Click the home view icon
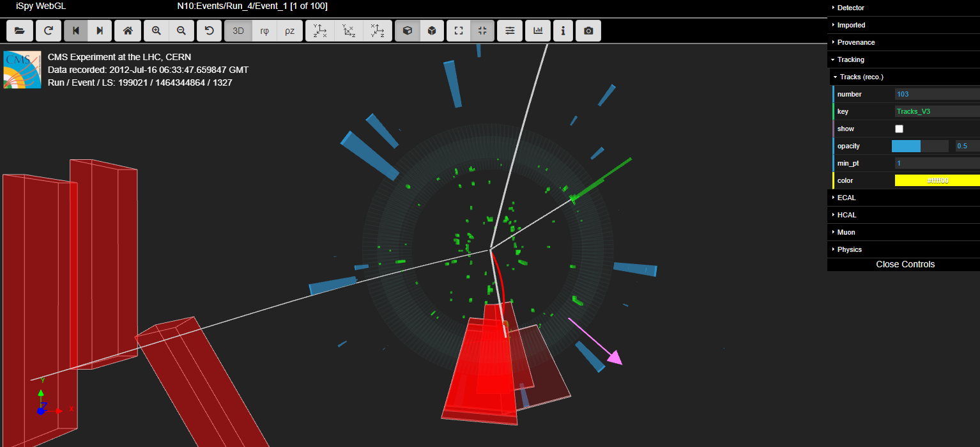 (x=128, y=31)
